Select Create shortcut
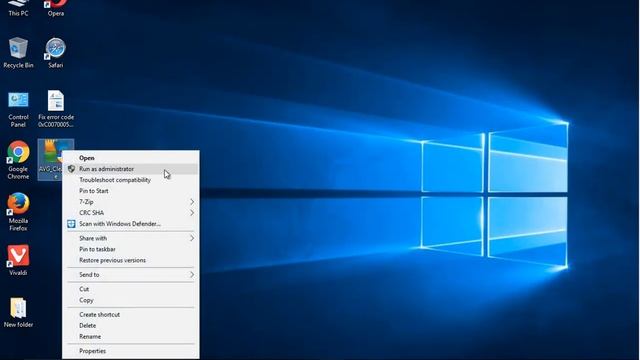This screenshot has width=640, height=360. (131, 314)
